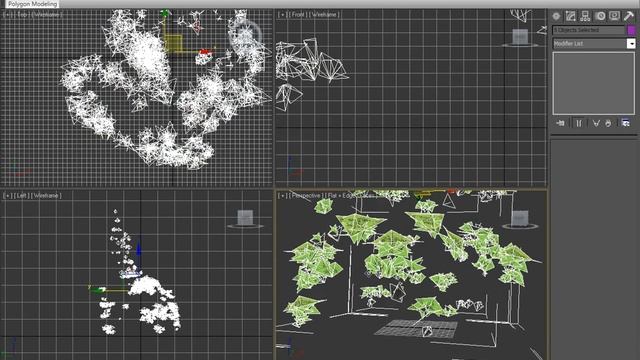The height and width of the screenshot is (360, 640).
Task: Click the Front viewport view label
Action: point(298,15)
